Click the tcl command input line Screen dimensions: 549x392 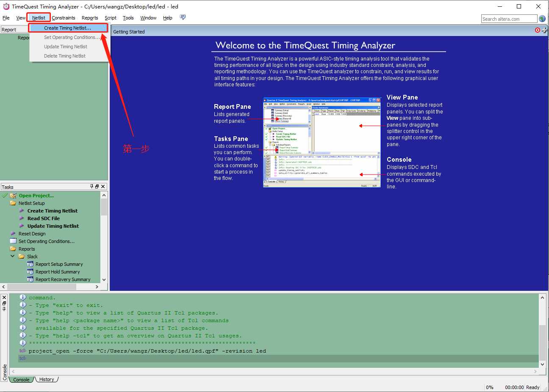pos(278,359)
